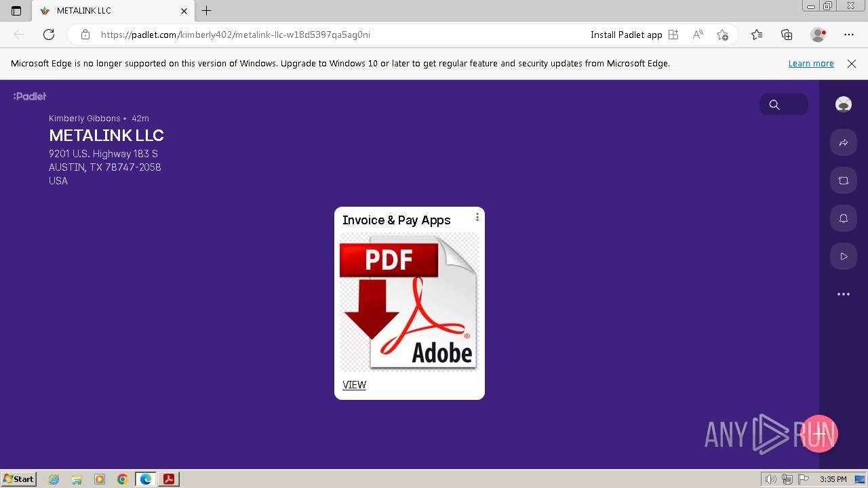Click the PDF Adobe thumbnail image

pyautogui.click(x=410, y=302)
